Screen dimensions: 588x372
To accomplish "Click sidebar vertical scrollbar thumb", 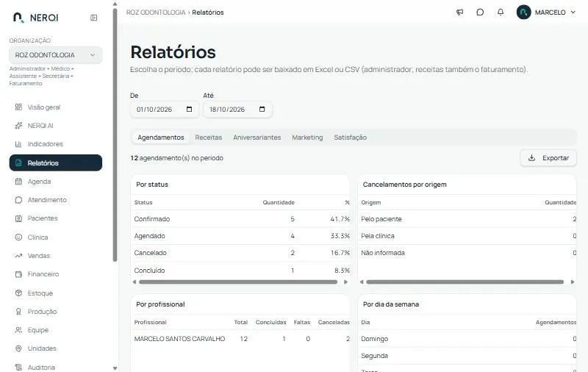I will coord(115,135).
